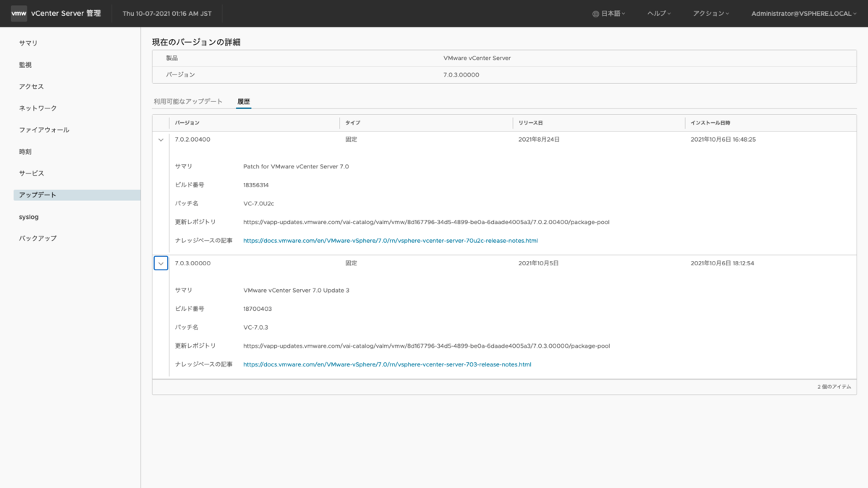The height and width of the screenshot is (488, 868).
Task: Click release date 2021年8月24日
Action: pyautogui.click(x=539, y=140)
